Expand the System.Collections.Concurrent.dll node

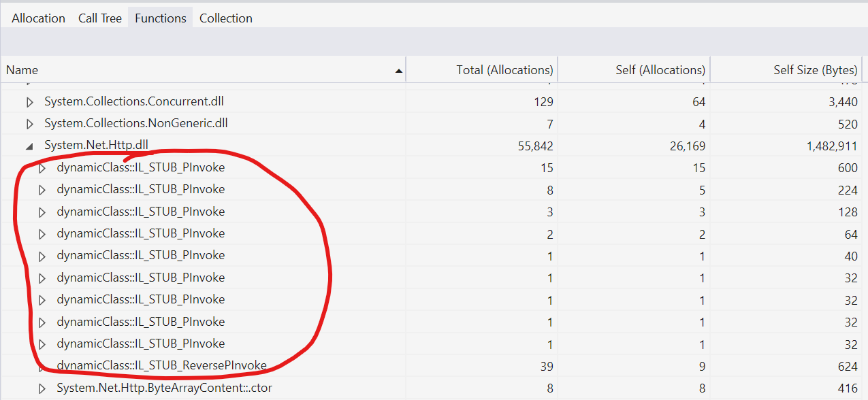click(x=29, y=102)
